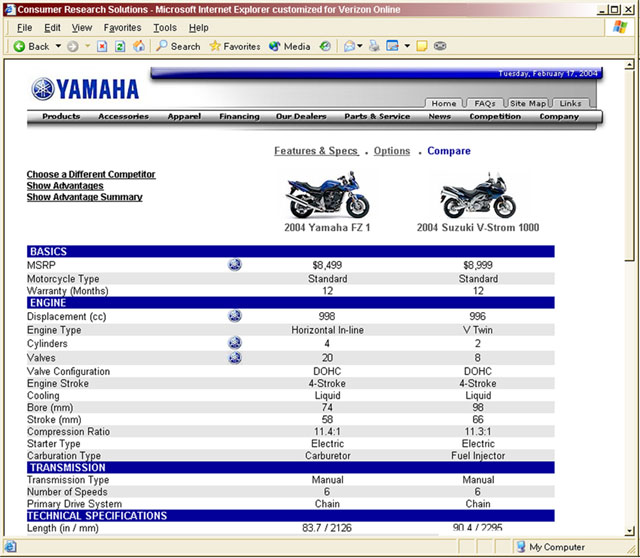The image size is (640, 558).
Task: Open the Help menu
Action: [198, 28]
